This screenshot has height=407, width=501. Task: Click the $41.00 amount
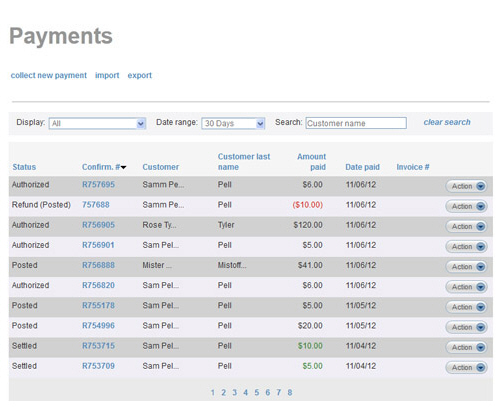point(310,265)
